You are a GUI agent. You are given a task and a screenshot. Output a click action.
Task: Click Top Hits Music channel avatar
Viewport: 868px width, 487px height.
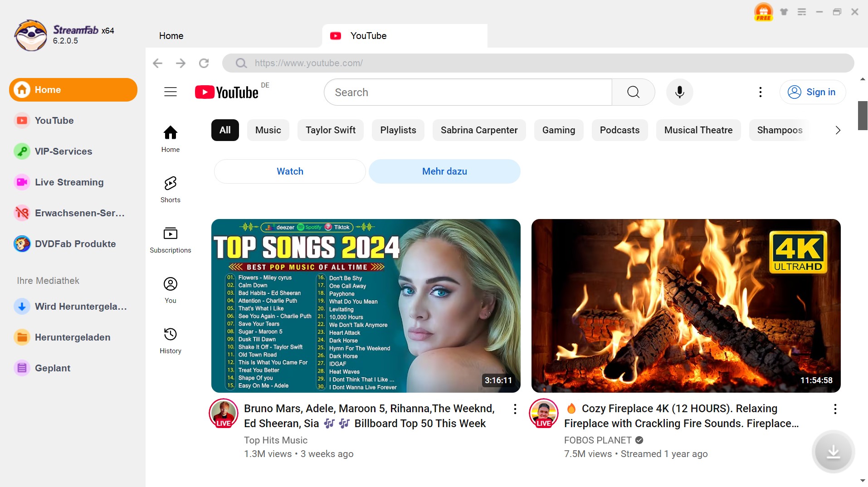[x=224, y=414]
